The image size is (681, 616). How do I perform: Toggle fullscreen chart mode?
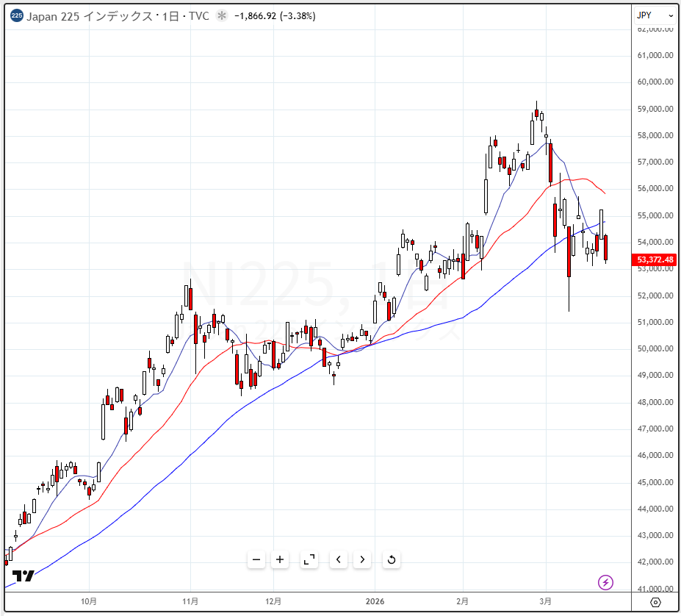coord(309,559)
